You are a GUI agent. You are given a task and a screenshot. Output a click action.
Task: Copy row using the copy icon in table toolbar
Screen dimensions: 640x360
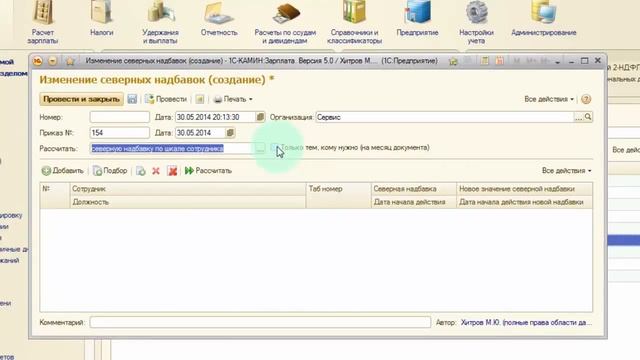[x=141, y=171]
